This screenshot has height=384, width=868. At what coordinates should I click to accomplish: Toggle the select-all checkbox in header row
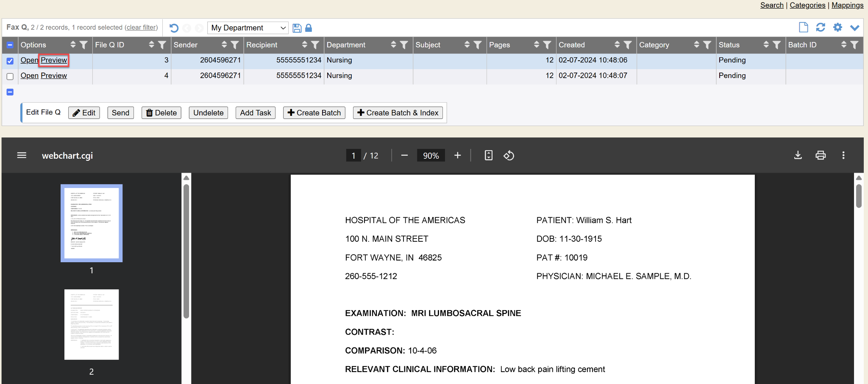pyautogui.click(x=10, y=45)
